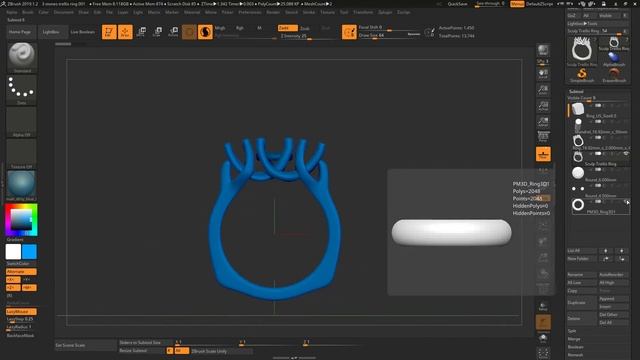Image resolution: width=640 pixels, height=360 pixels.
Task: Enable Zsub mode
Action: [305, 28]
